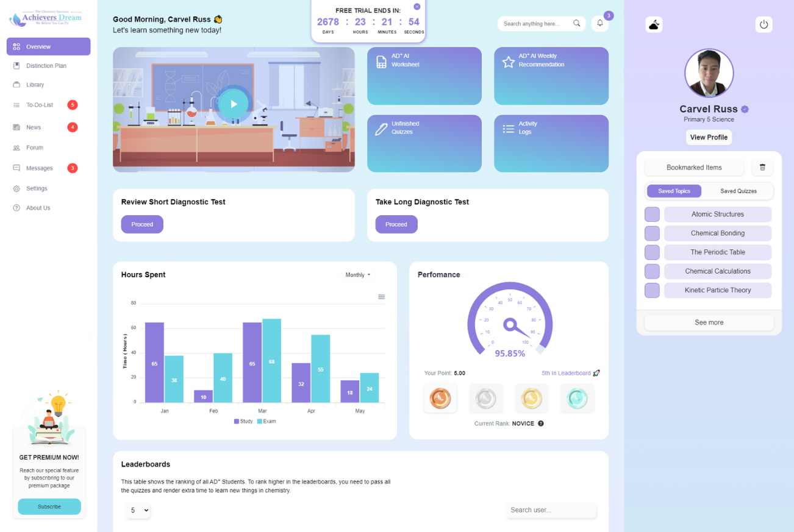Open the chart hamburger menu icon

point(381,297)
